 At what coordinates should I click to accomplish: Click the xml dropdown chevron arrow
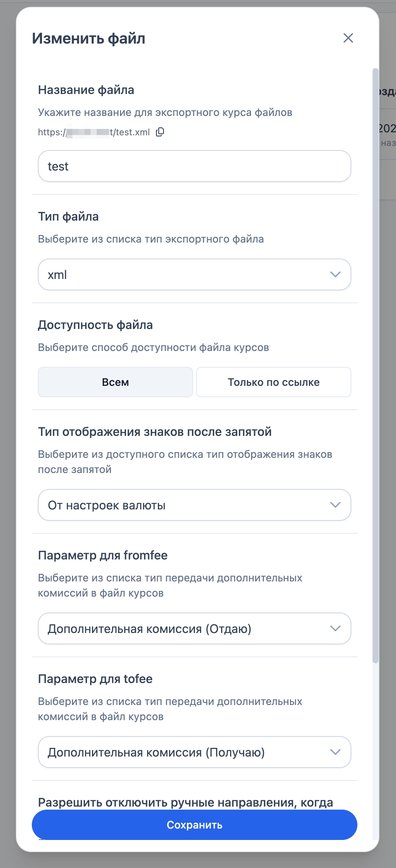335,274
